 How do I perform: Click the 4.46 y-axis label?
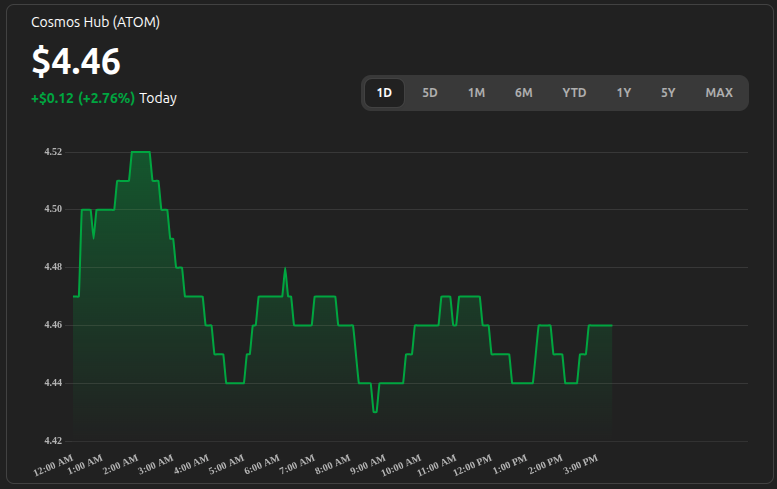tap(53, 325)
